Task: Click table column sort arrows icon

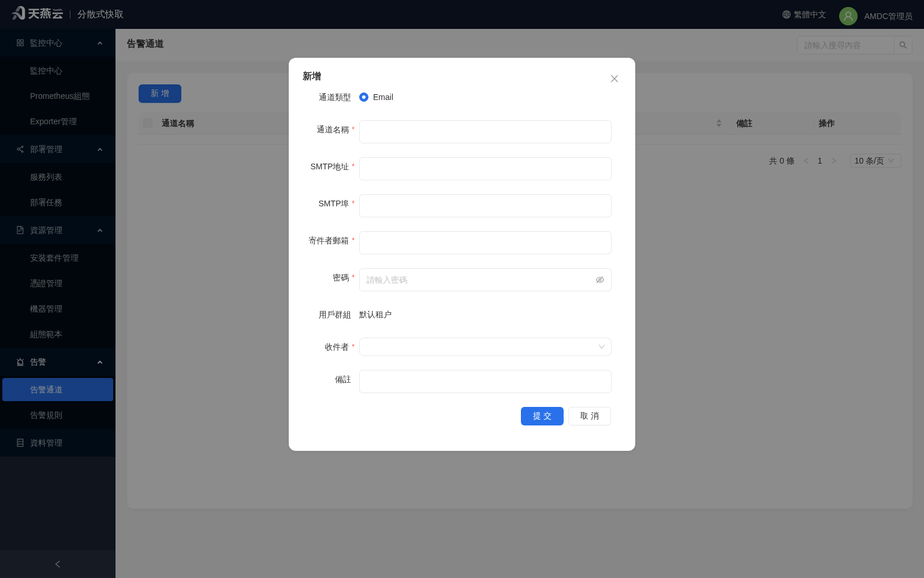Action: click(719, 123)
